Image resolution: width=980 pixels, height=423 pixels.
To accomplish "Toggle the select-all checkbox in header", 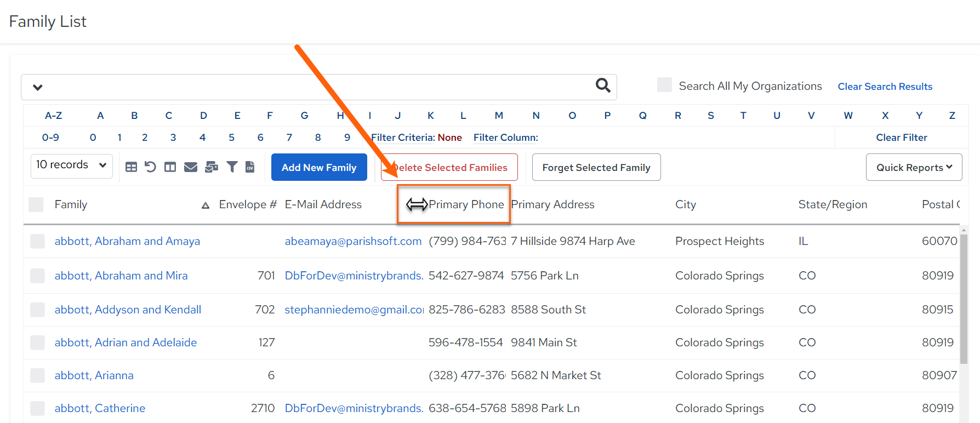I will coord(36,204).
